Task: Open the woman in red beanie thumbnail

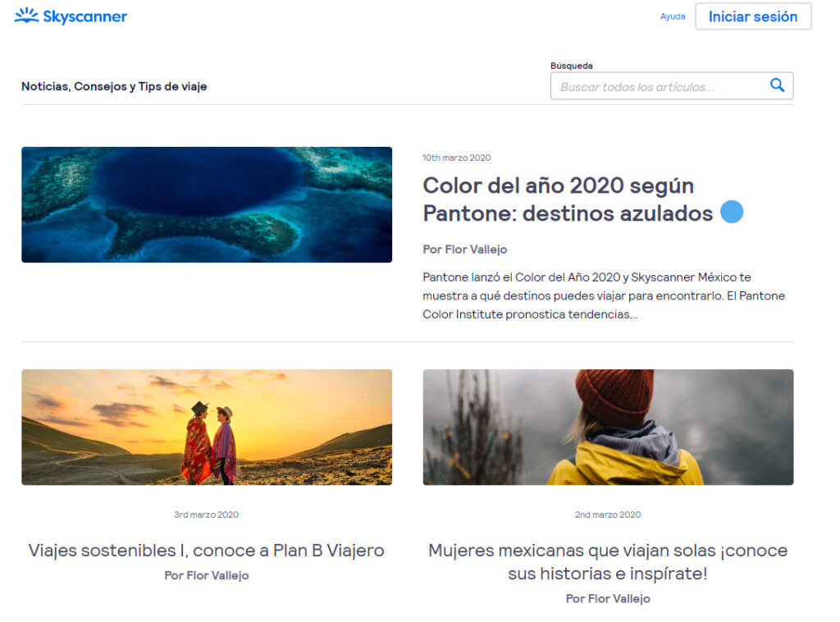Action: (x=608, y=427)
